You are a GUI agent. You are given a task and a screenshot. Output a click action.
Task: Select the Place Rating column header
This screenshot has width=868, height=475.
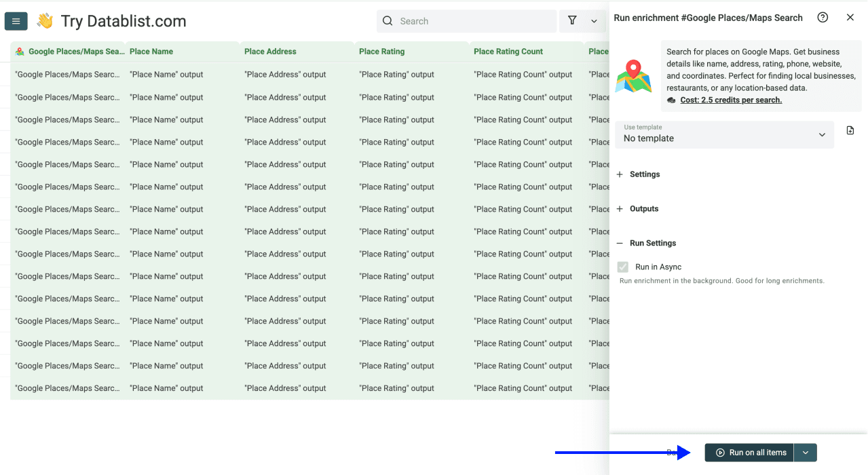[380, 51]
